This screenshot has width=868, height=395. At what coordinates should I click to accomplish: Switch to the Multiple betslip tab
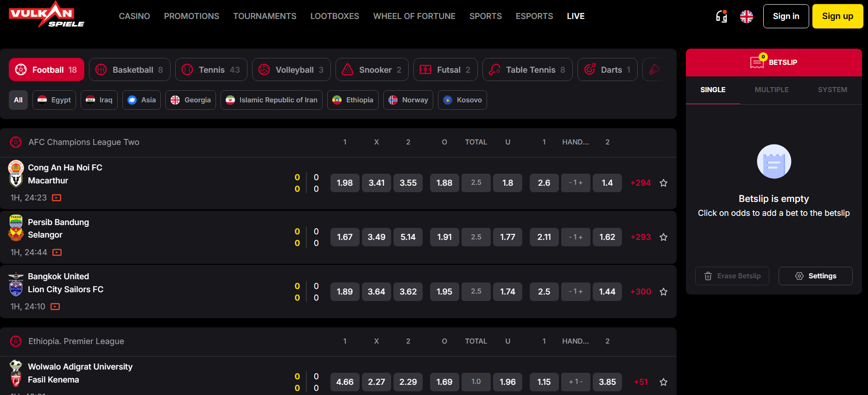click(771, 90)
